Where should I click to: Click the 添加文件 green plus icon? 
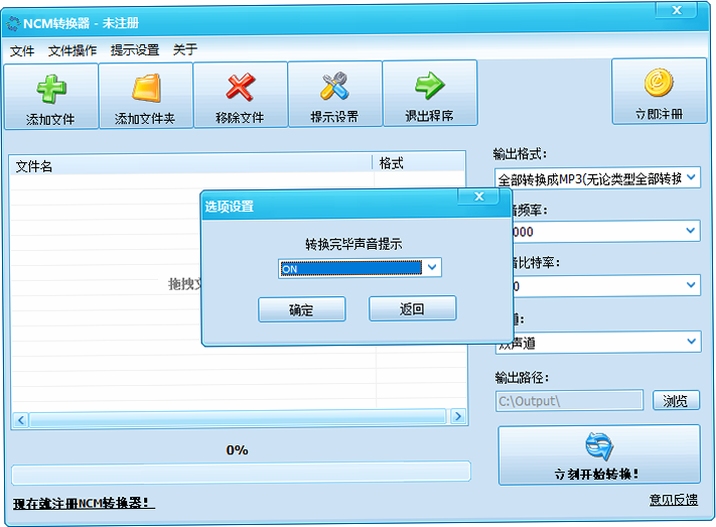pos(51,89)
